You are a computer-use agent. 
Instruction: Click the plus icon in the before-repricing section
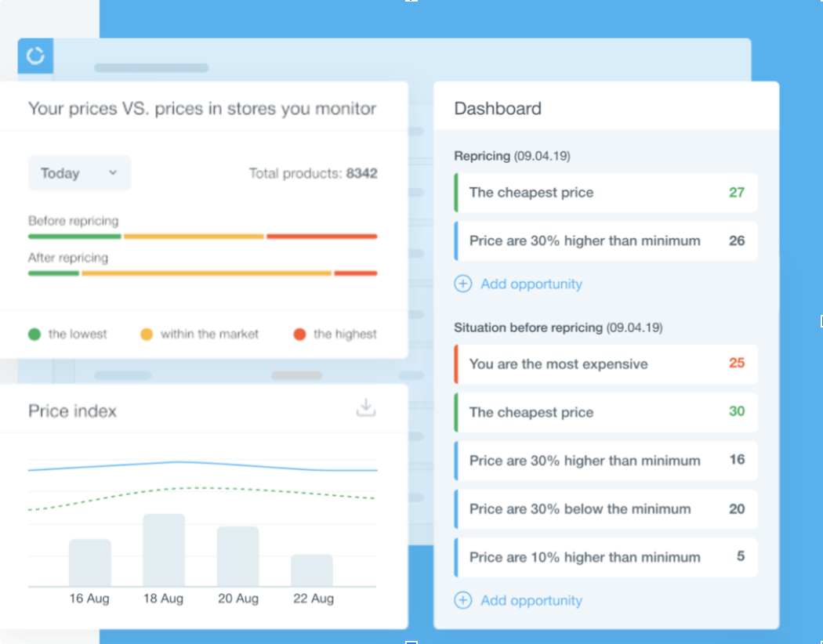(462, 600)
